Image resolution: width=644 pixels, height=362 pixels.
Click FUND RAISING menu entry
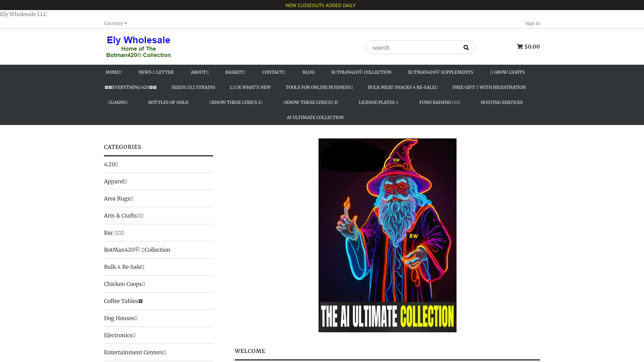439,102
